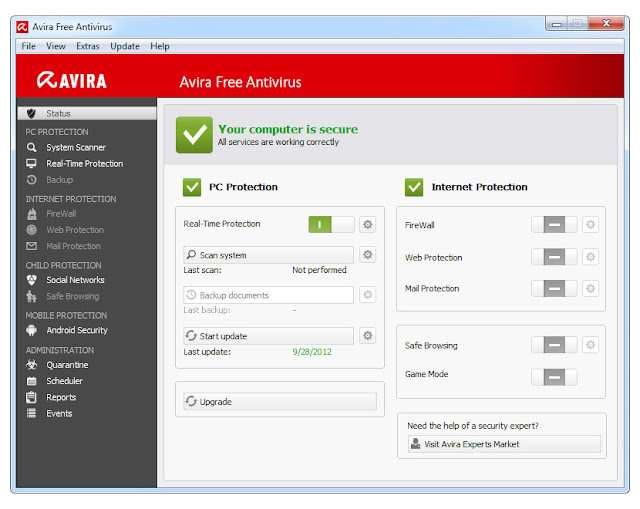Open Reports in sidebar
The height and width of the screenshot is (509, 640).
(x=61, y=397)
